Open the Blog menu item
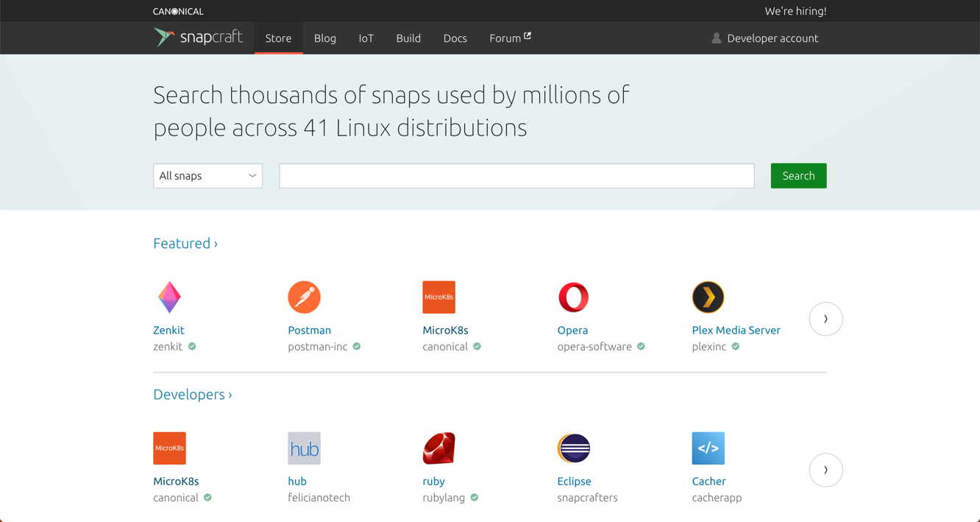The width and height of the screenshot is (980, 522). (x=325, y=38)
